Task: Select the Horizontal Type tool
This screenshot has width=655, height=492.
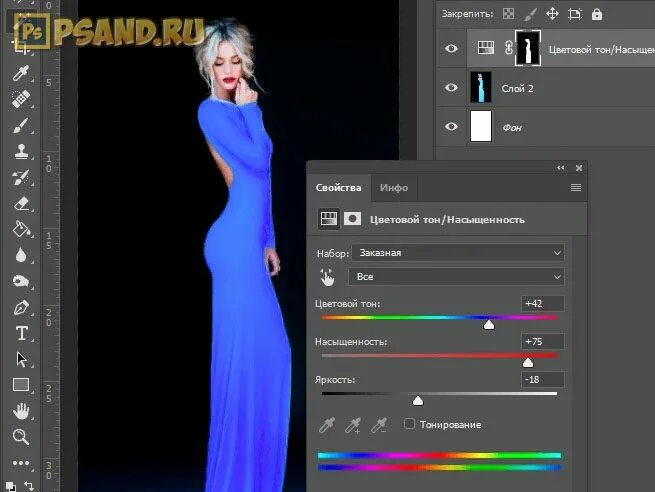Action: pyautogui.click(x=21, y=333)
